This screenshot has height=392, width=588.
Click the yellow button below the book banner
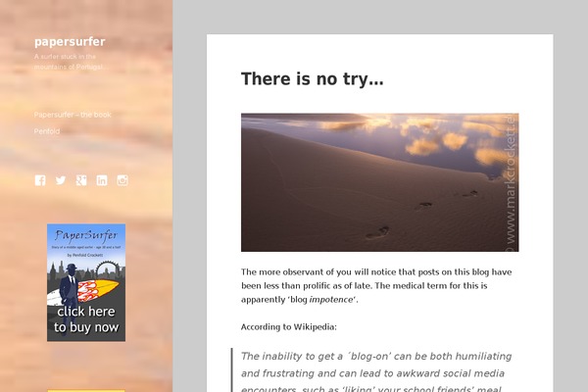point(86,390)
